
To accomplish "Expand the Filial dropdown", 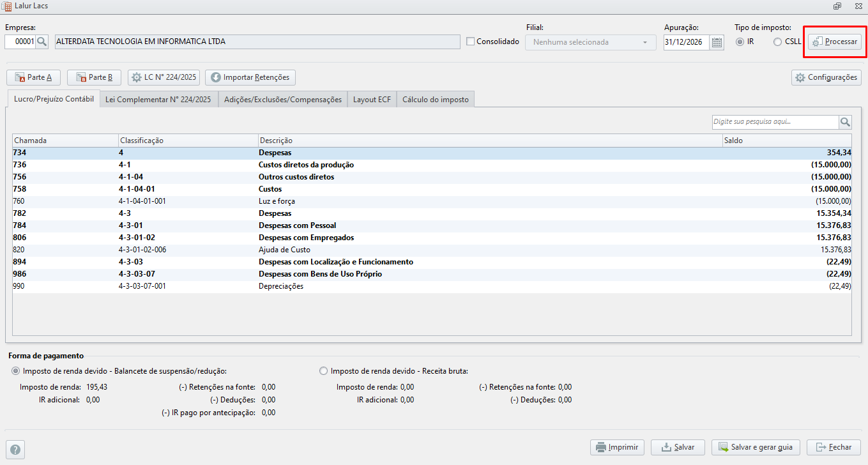I will 591,42.
